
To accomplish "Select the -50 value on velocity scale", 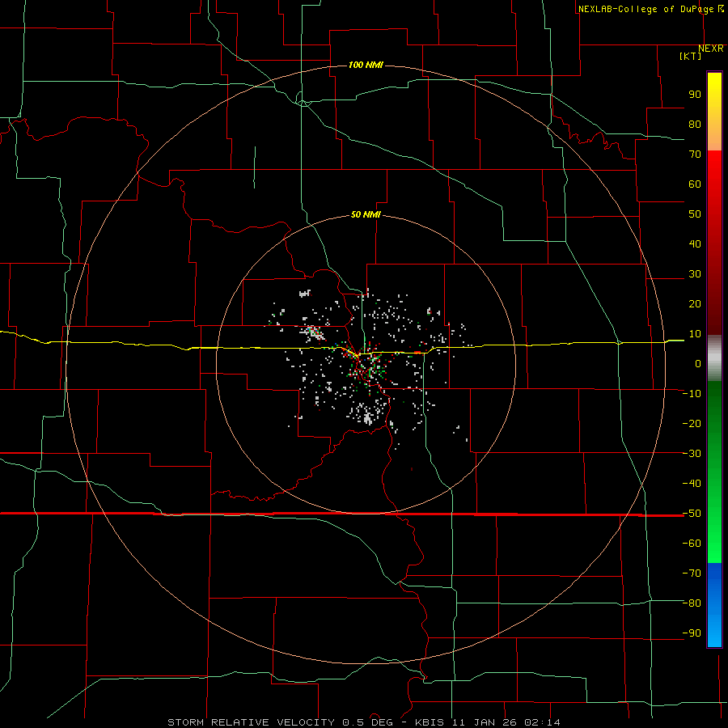I will click(x=692, y=514).
